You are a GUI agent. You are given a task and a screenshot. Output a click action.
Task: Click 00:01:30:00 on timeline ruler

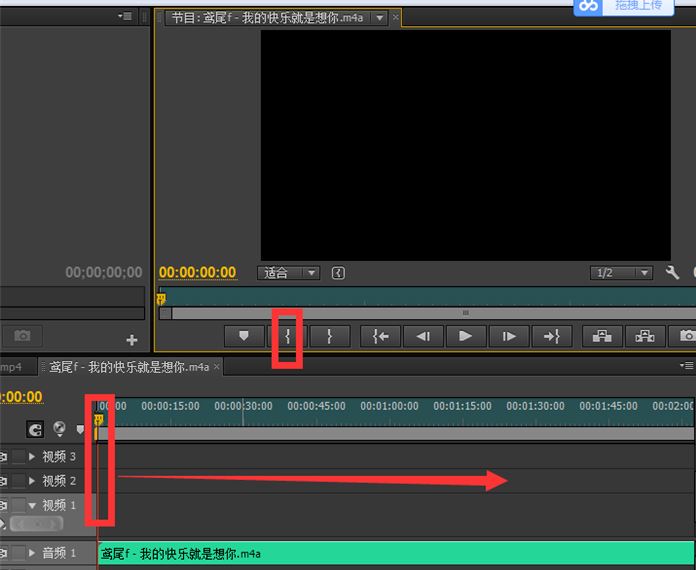tap(535, 406)
